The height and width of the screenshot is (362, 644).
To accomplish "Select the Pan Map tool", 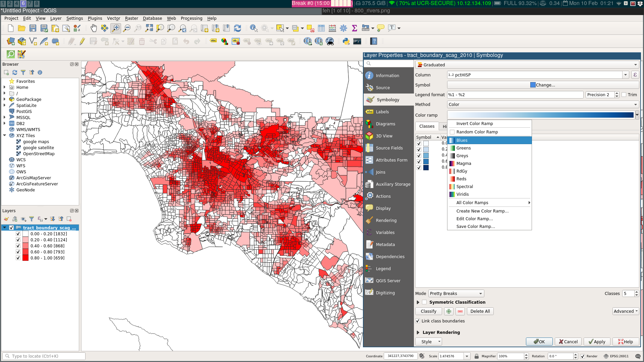I will (94, 28).
